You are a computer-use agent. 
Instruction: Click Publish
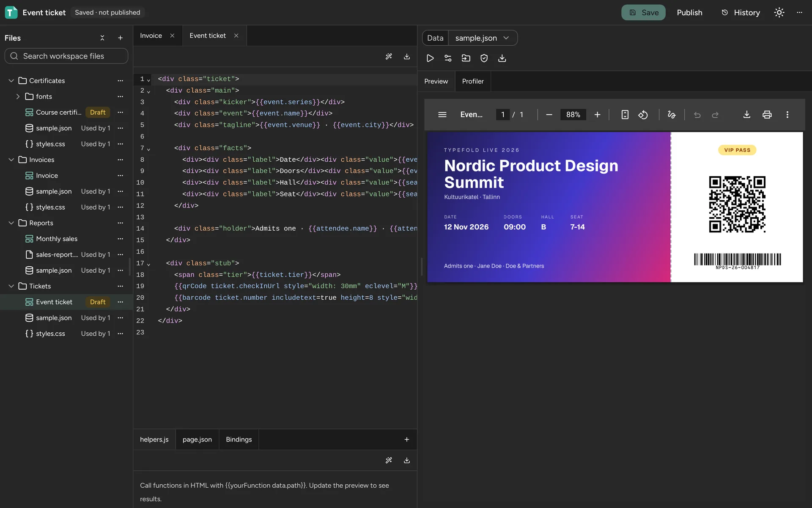click(689, 13)
